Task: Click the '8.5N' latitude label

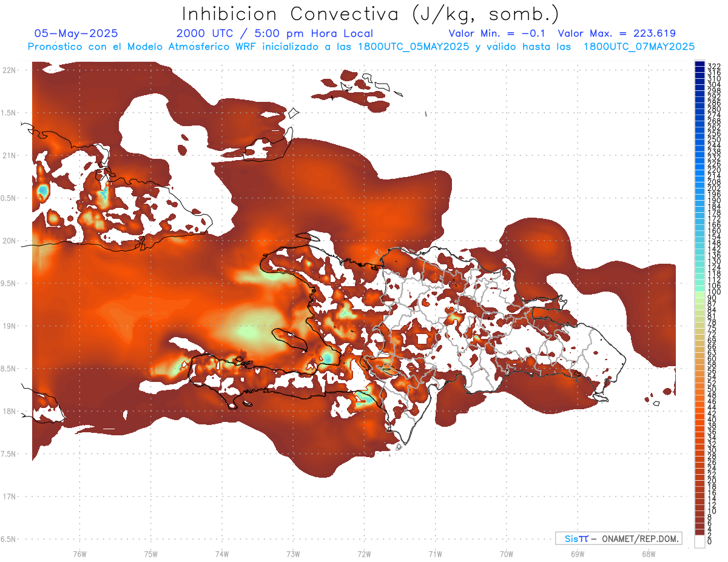Action: [9, 369]
